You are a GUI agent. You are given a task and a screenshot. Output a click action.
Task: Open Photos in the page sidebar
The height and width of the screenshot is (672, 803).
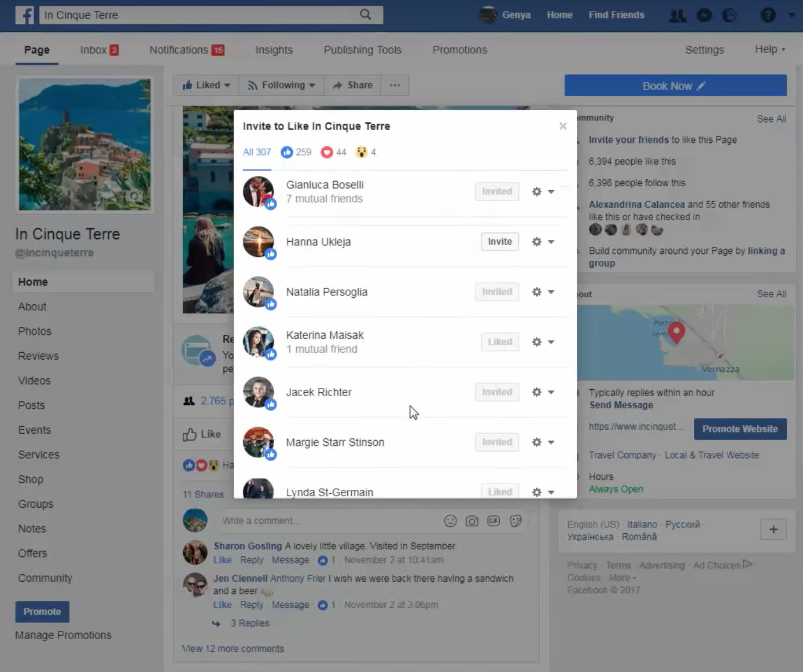[35, 331]
